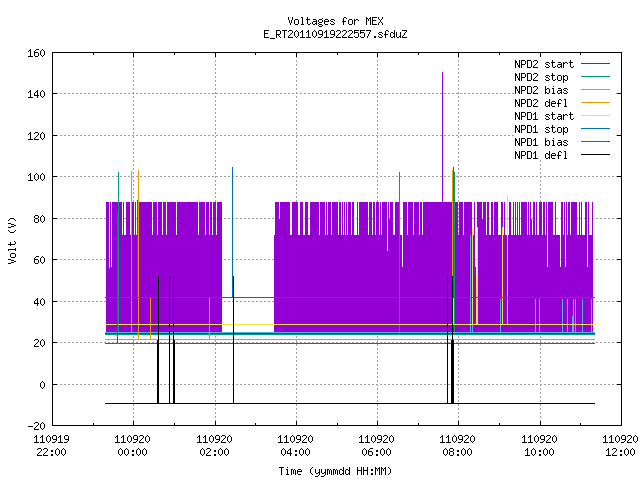Click the 110920 08:00 time axis label
640x480 pixels.
pyautogui.click(x=457, y=446)
